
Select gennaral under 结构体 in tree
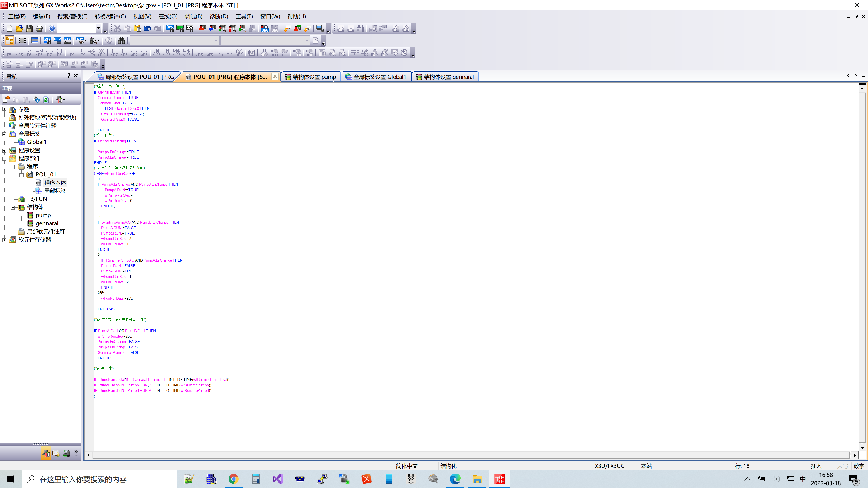tap(47, 223)
